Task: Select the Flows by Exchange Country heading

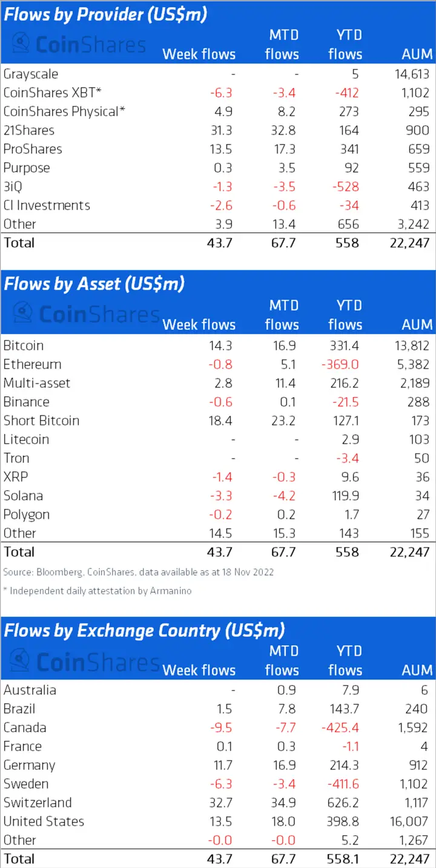Action: tap(144, 630)
